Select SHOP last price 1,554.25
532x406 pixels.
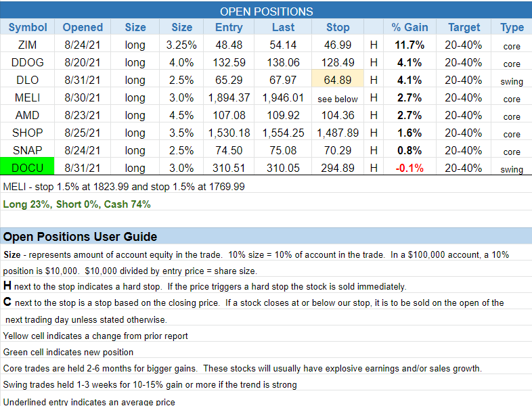click(283, 133)
